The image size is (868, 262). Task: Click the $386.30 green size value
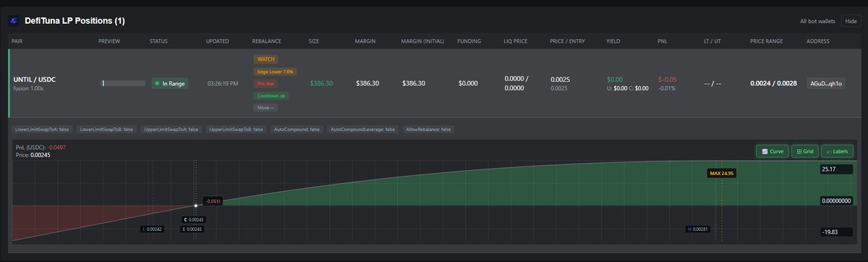pos(321,83)
